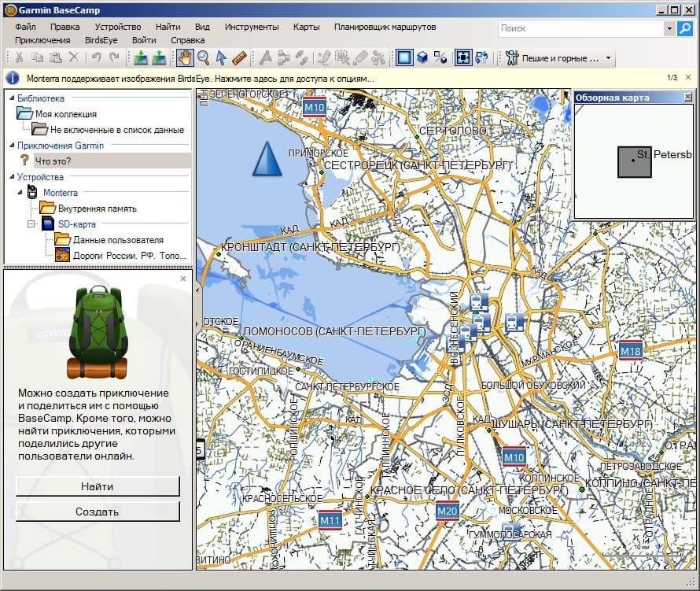Select the arrow Select tool

pyautogui.click(x=221, y=57)
